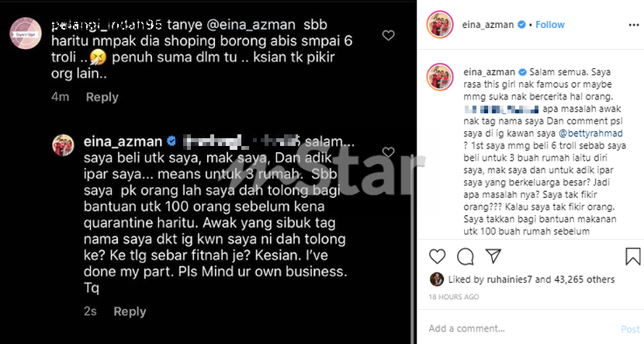Like eina_azman's reply comment heart
This screenshot has width=644, height=344.
(x=388, y=152)
